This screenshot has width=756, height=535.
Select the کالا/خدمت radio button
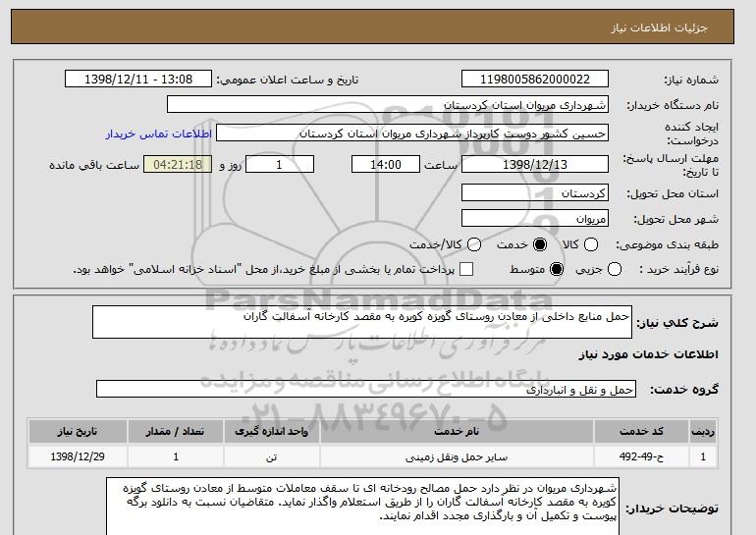tap(474, 244)
